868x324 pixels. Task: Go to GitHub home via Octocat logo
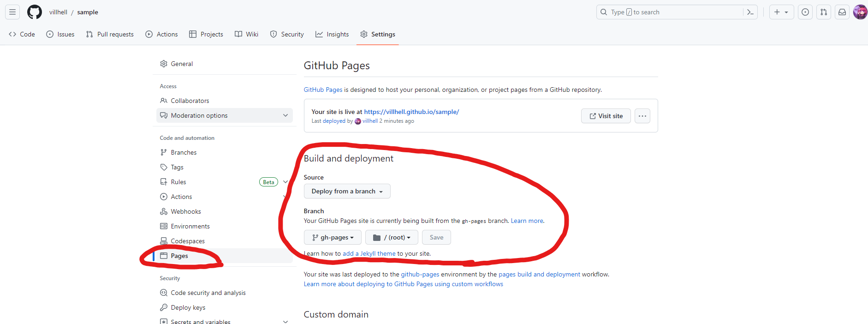pos(35,12)
